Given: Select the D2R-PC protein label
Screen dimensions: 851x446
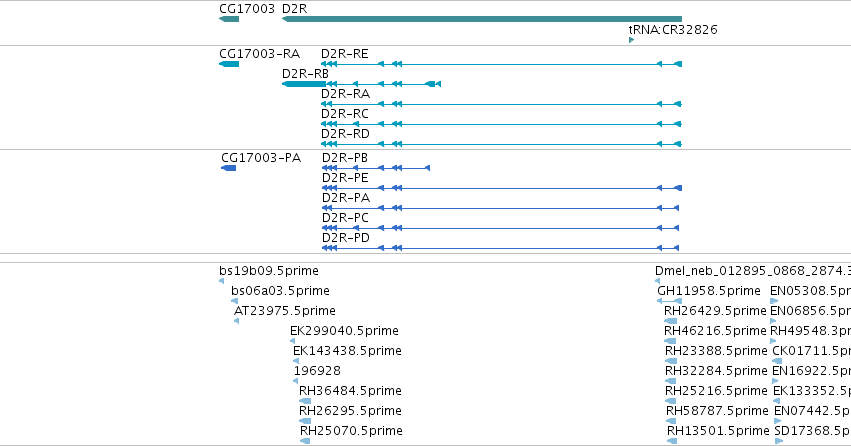Looking at the screenshot, I should (x=345, y=218).
